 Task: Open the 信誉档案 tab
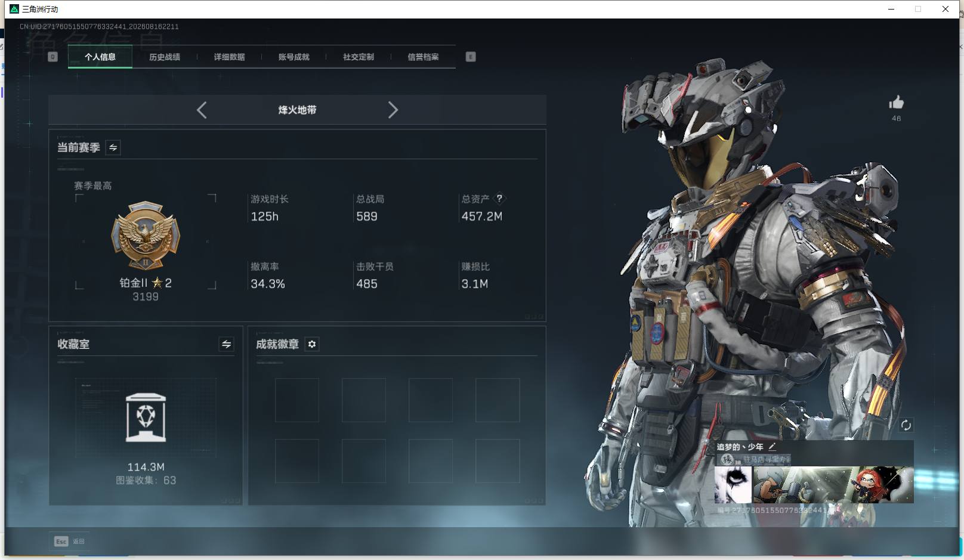pyautogui.click(x=423, y=57)
